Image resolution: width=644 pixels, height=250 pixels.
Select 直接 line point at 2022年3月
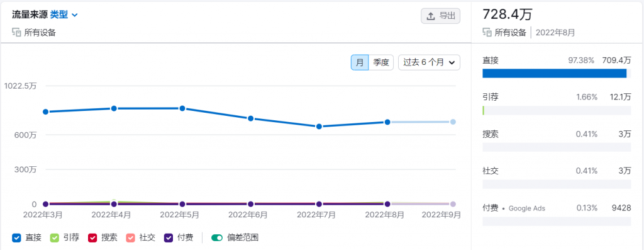(x=45, y=112)
